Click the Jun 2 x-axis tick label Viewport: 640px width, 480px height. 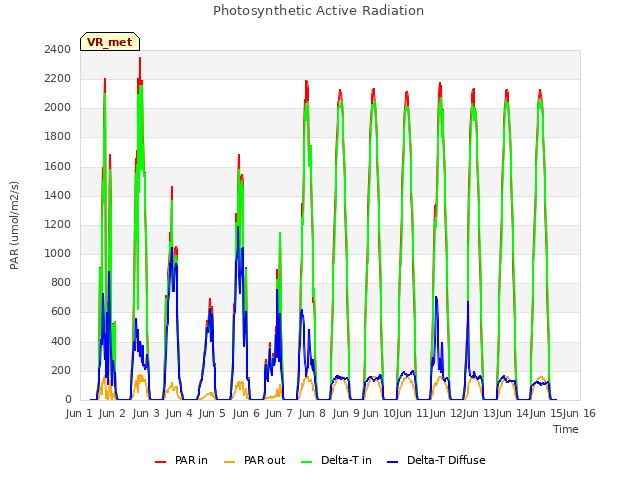click(x=112, y=413)
